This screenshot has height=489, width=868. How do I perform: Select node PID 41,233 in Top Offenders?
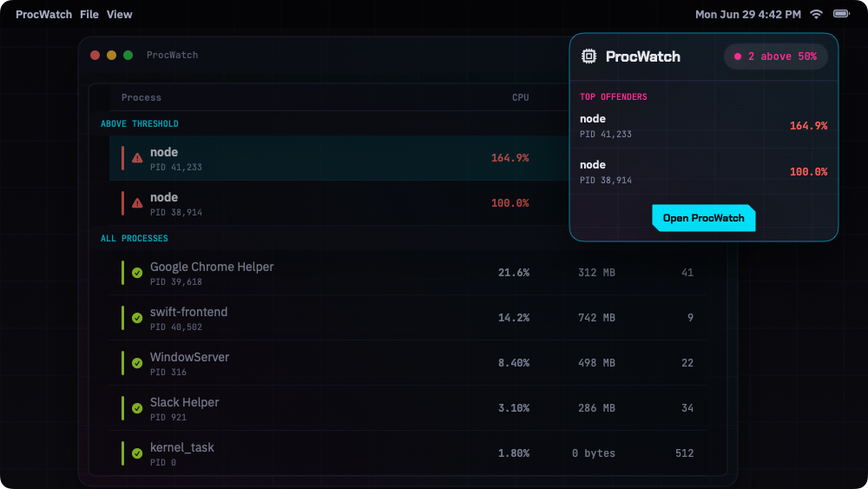[704, 126]
